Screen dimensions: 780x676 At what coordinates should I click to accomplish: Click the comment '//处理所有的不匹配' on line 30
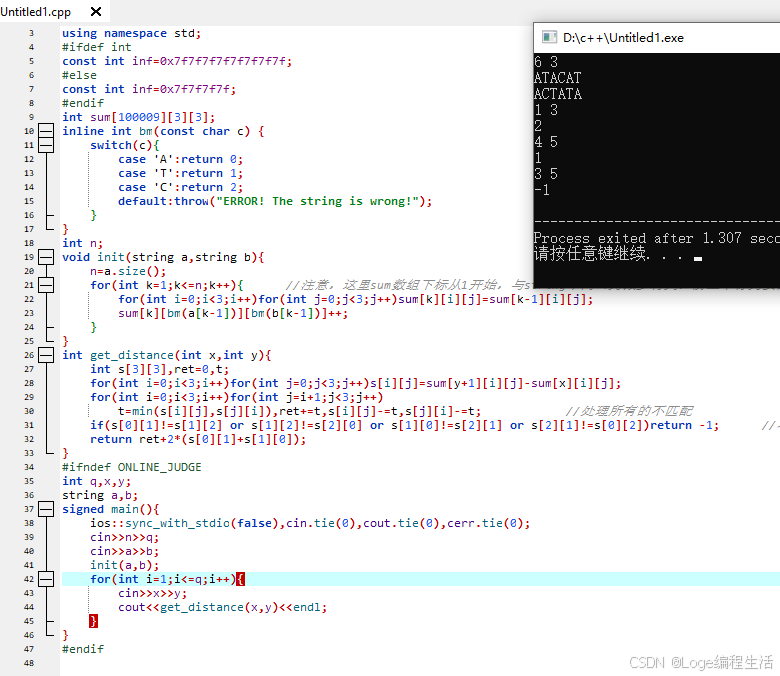629,411
